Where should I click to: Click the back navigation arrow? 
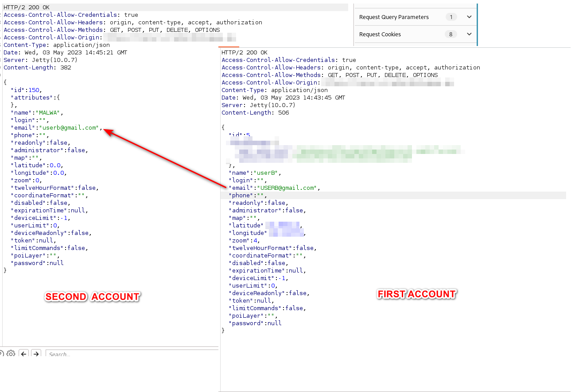point(23,353)
